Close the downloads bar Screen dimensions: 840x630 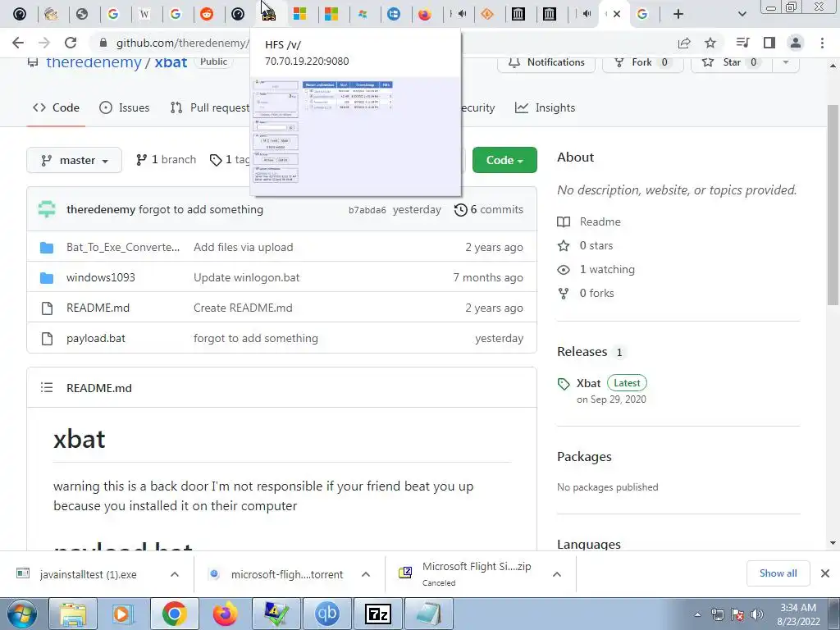coord(825,573)
